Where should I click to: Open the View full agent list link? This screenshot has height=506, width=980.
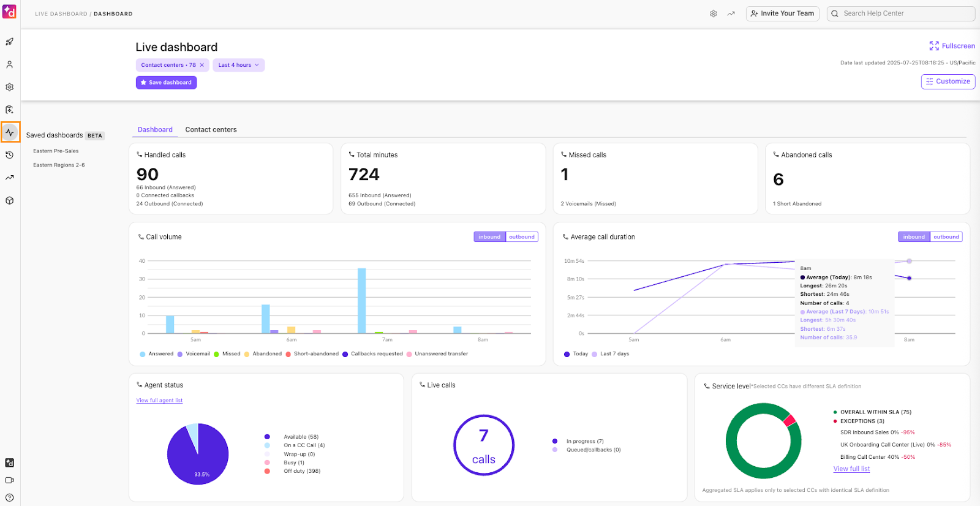[159, 401]
